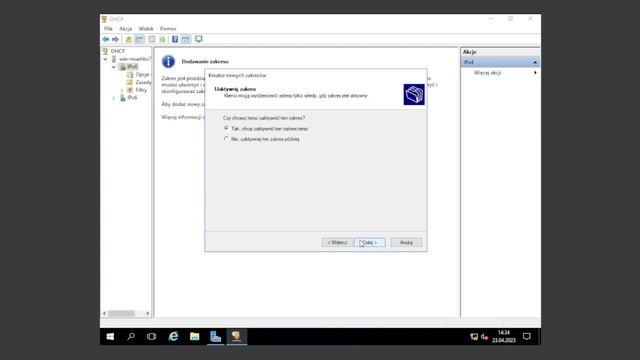Click tree pane scrollbar left arrow
This screenshot has width=640, height=360.
point(104,313)
